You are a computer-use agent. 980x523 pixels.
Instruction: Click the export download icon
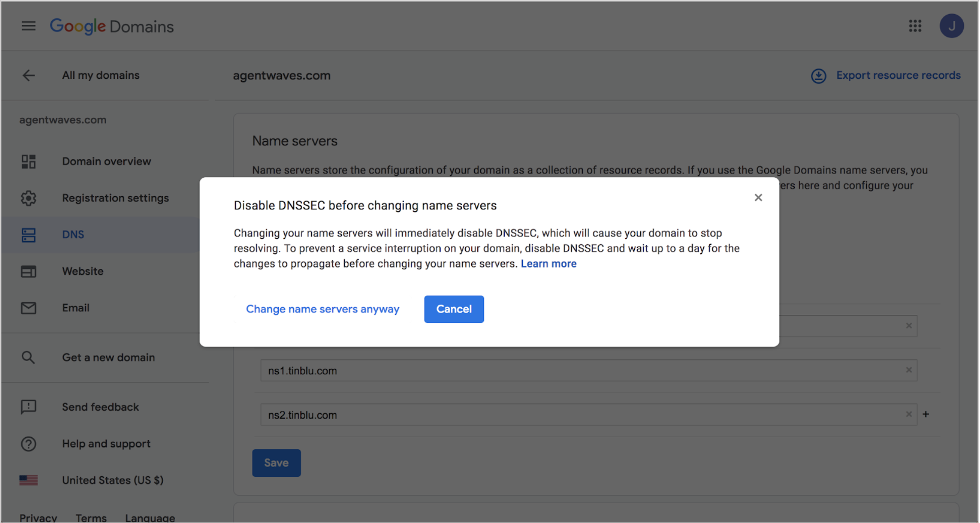coord(818,76)
